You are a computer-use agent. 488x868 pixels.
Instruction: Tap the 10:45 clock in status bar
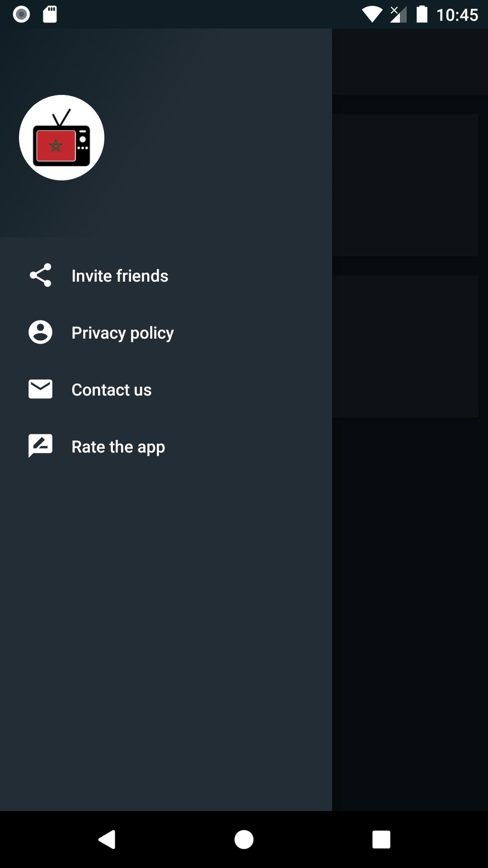tap(457, 15)
